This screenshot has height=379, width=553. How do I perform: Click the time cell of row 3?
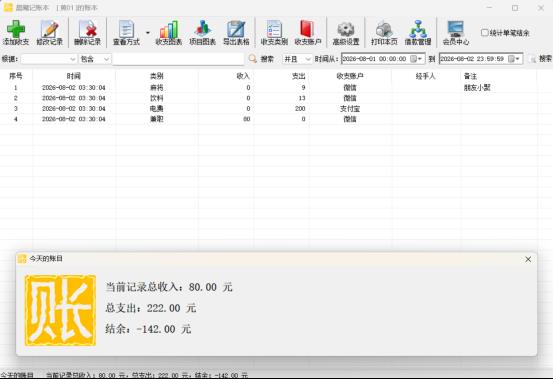click(74, 109)
